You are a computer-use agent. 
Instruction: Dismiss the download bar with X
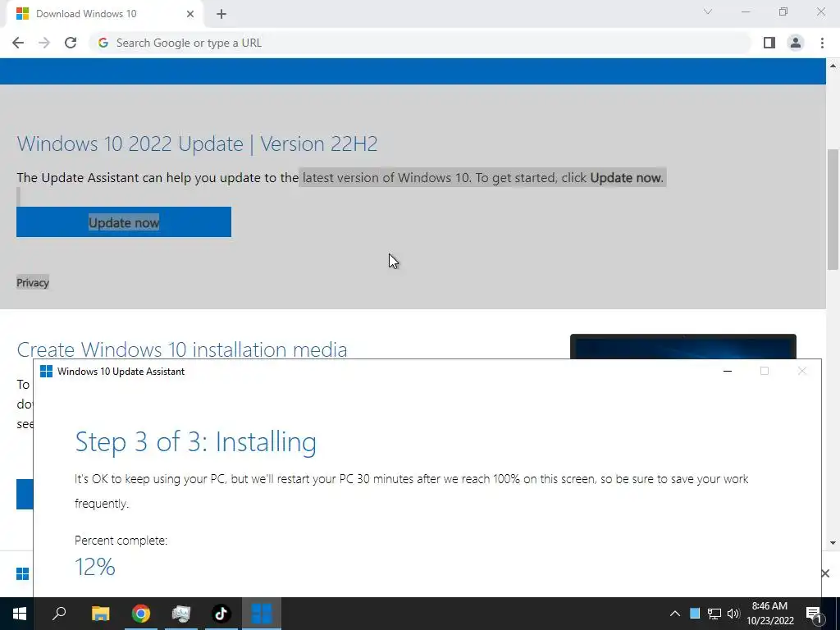tap(825, 573)
